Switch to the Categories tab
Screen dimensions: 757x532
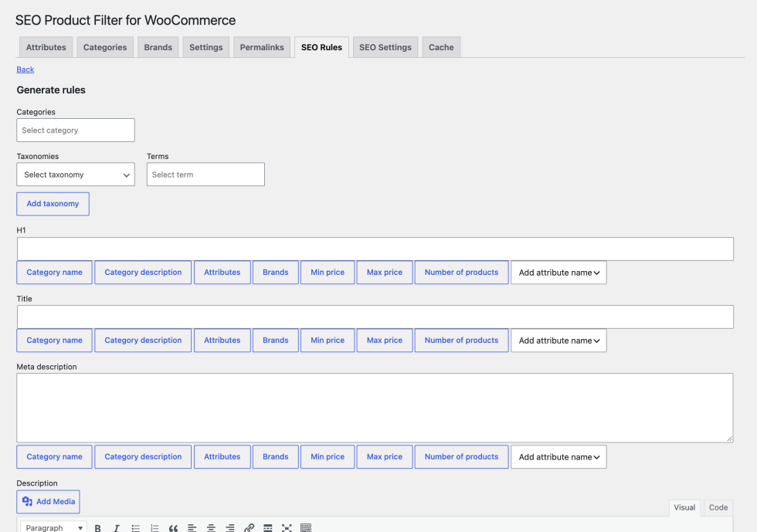(x=105, y=47)
